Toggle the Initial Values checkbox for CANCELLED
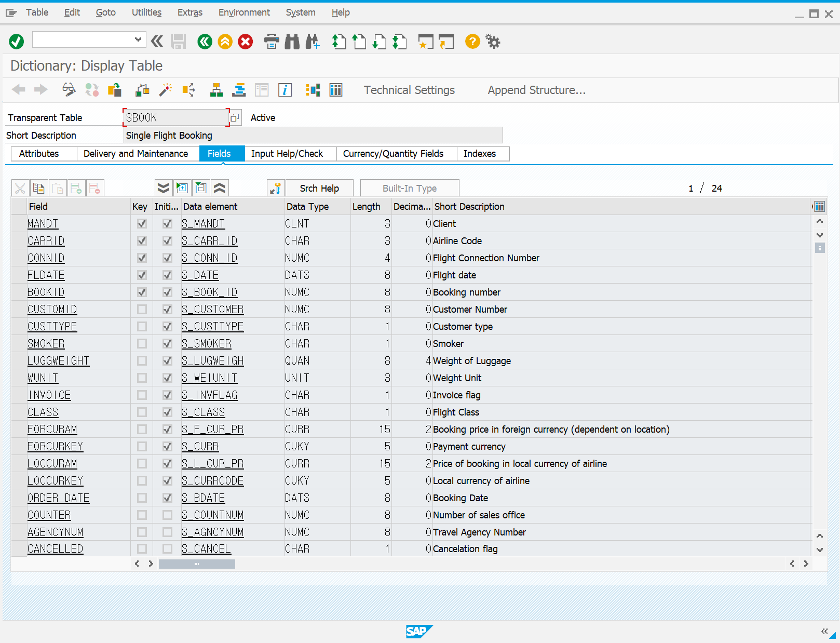 [x=167, y=549]
